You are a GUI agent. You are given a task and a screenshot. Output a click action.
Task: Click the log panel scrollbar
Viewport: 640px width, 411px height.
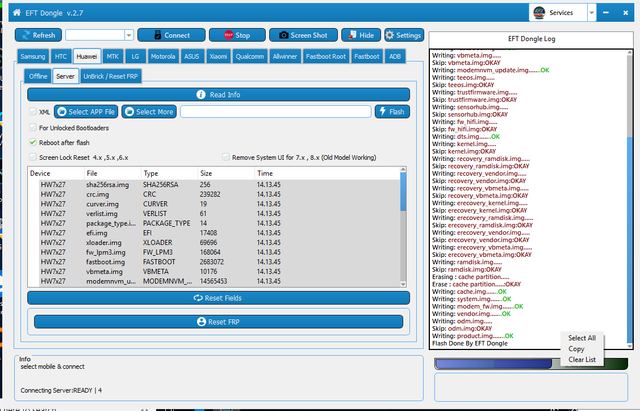pyautogui.click(x=630, y=241)
